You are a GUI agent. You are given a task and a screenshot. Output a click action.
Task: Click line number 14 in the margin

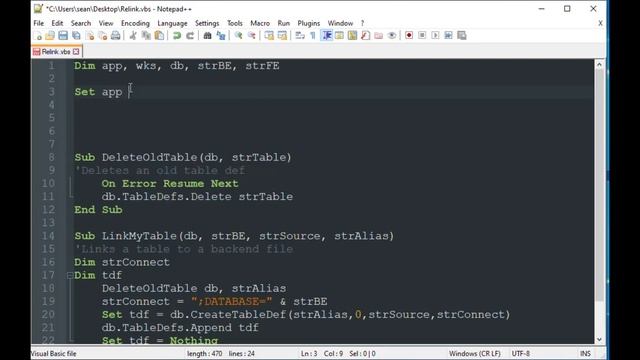coord(48,236)
